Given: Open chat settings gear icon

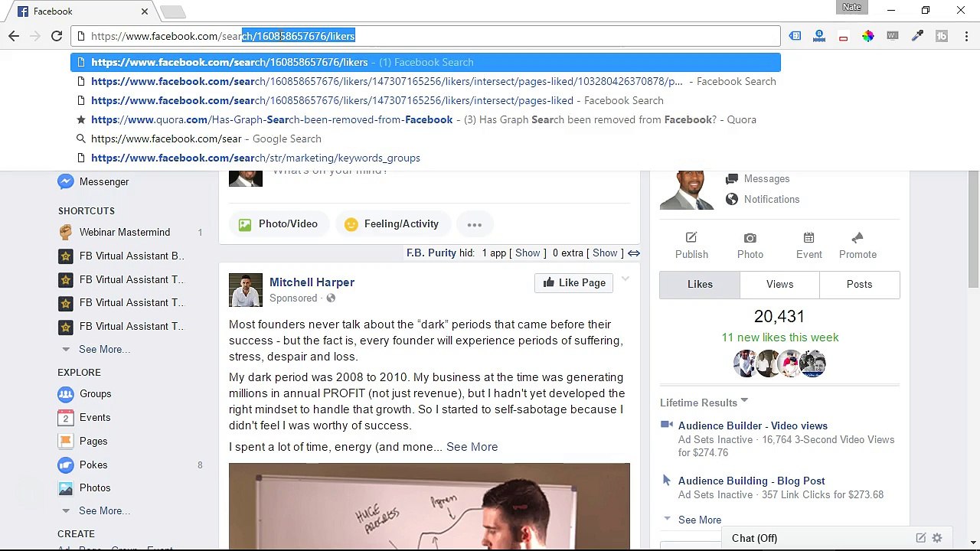Looking at the screenshot, I should [x=937, y=538].
